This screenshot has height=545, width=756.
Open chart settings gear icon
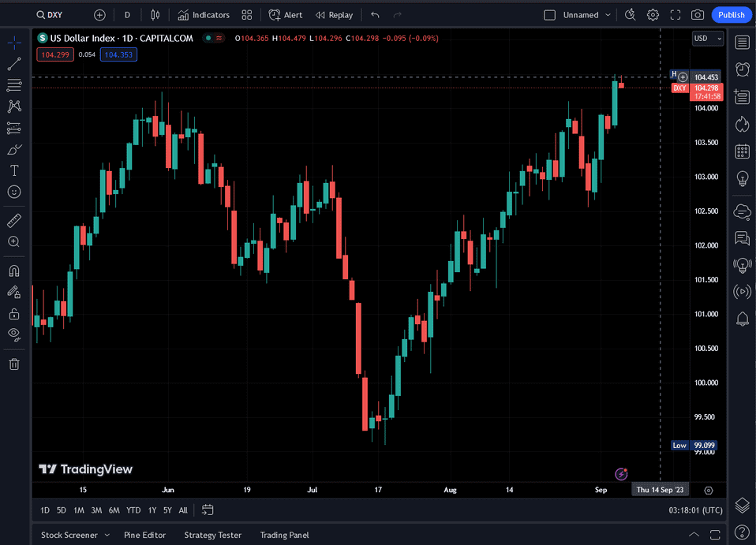[x=653, y=15]
